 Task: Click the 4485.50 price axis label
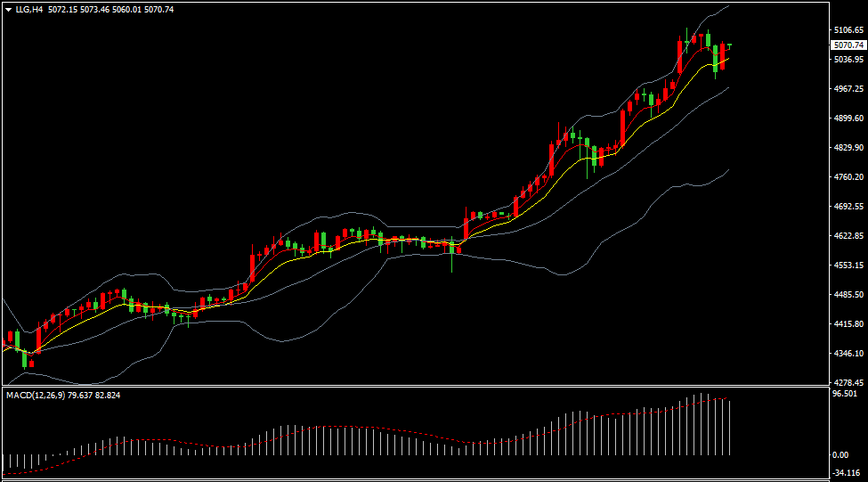(x=848, y=295)
